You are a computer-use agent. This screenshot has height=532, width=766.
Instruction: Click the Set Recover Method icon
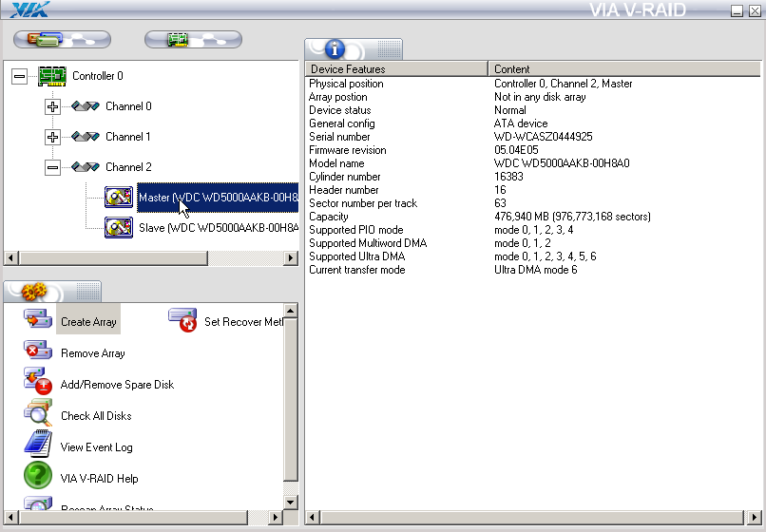pos(182,320)
